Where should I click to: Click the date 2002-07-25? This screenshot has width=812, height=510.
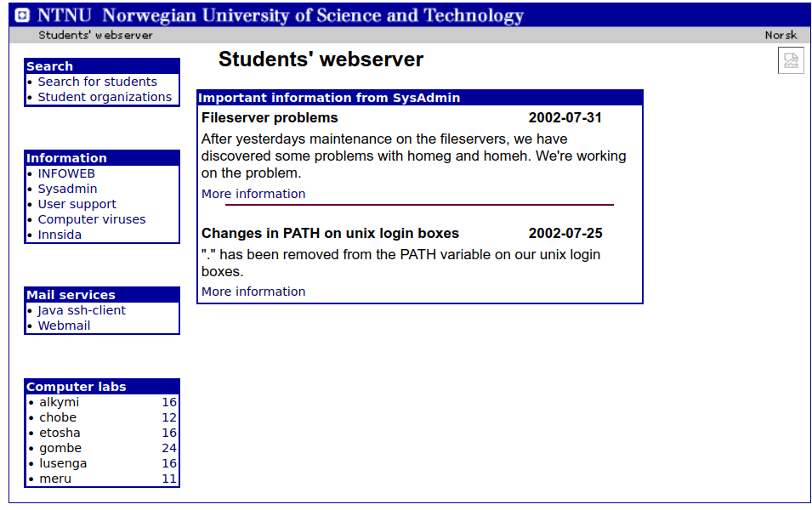[565, 233]
